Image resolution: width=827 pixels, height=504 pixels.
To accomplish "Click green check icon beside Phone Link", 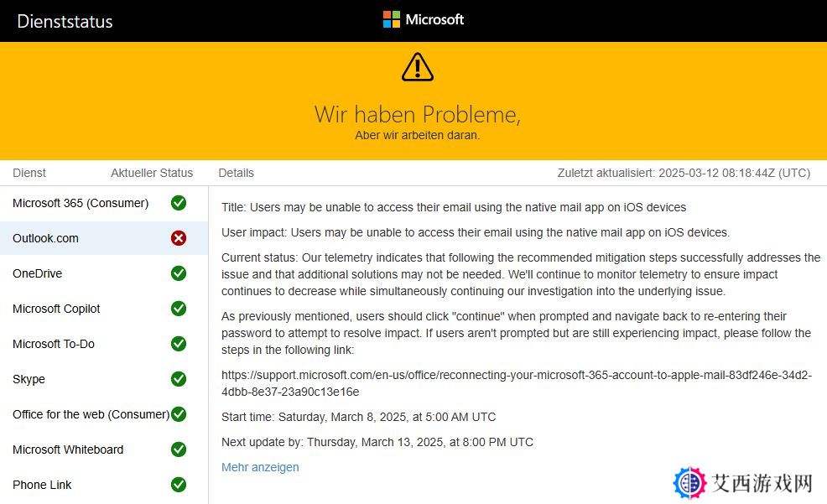I will tap(179, 485).
